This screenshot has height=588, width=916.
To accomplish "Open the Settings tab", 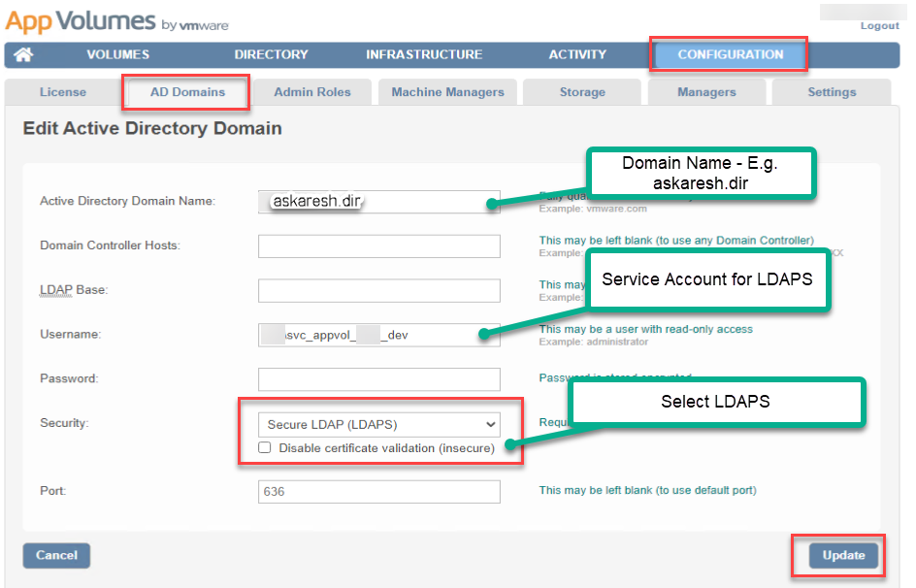I will coord(832,92).
